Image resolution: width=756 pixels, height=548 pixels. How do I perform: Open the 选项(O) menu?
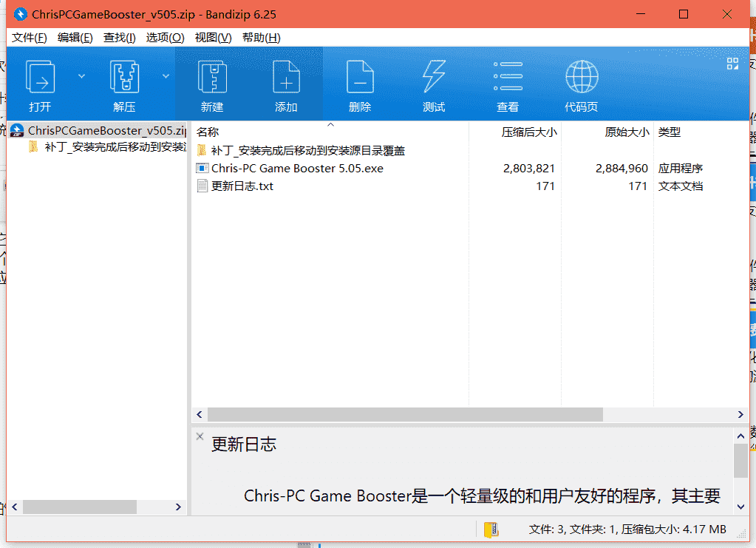pos(166,38)
